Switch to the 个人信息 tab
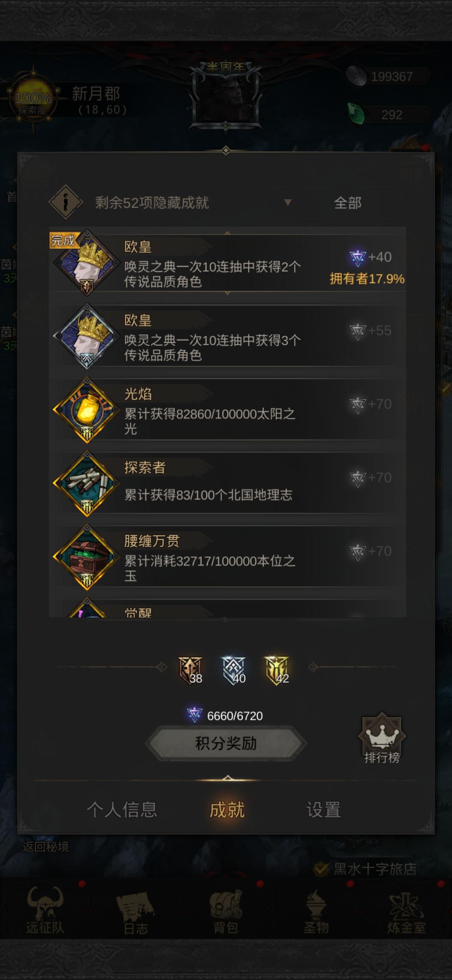This screenshot has height=980, width=452. coord(122,810)
